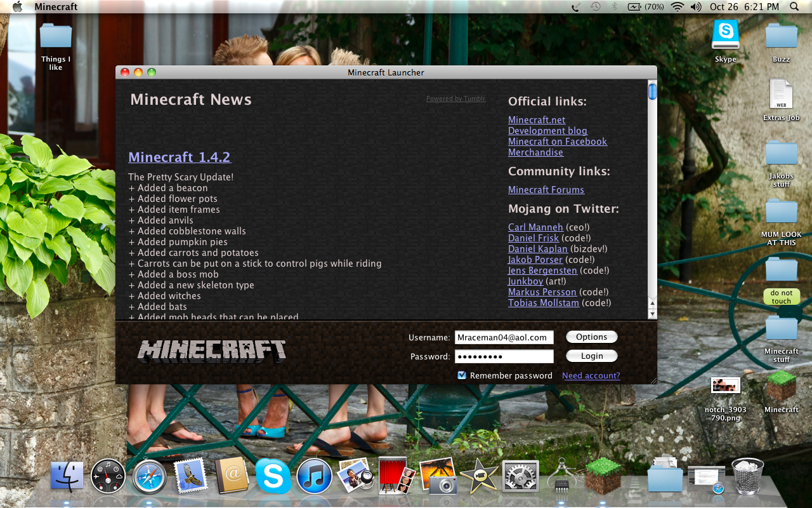
Task: Open Image Capture camera icon in Dock
Action: click(438, 476)
